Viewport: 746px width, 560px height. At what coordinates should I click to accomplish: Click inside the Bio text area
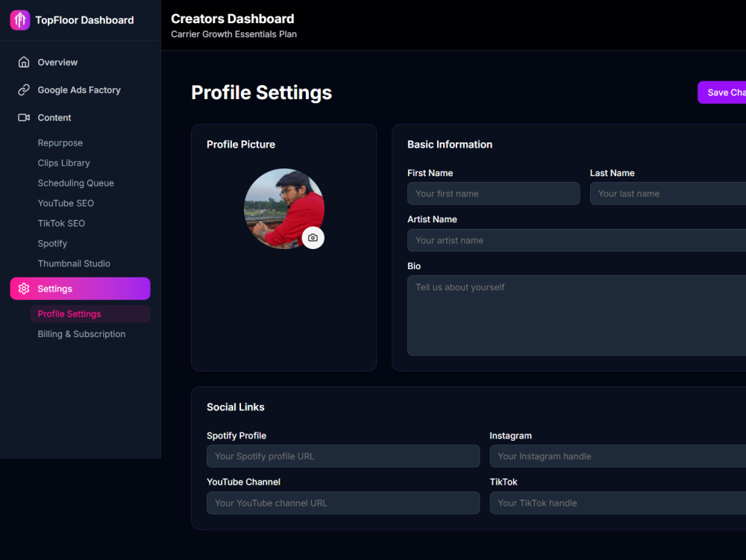577,315
